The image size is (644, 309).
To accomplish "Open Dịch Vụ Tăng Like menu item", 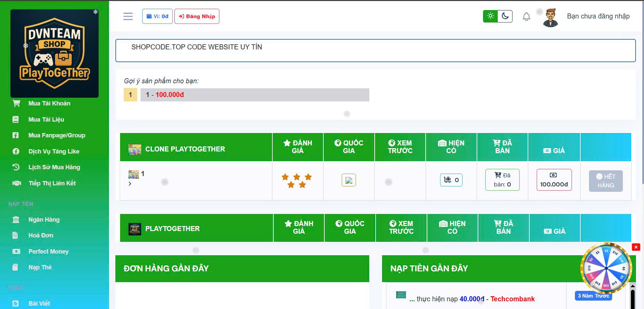I will pyautogui.click(x=54, y=151).
